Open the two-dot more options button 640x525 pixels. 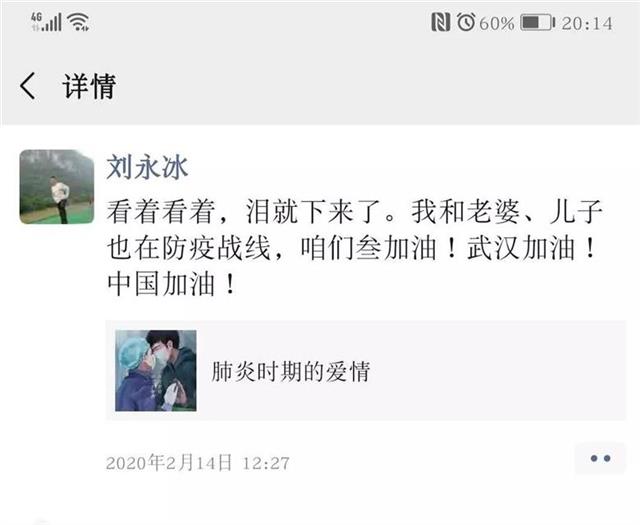[600, 458]
